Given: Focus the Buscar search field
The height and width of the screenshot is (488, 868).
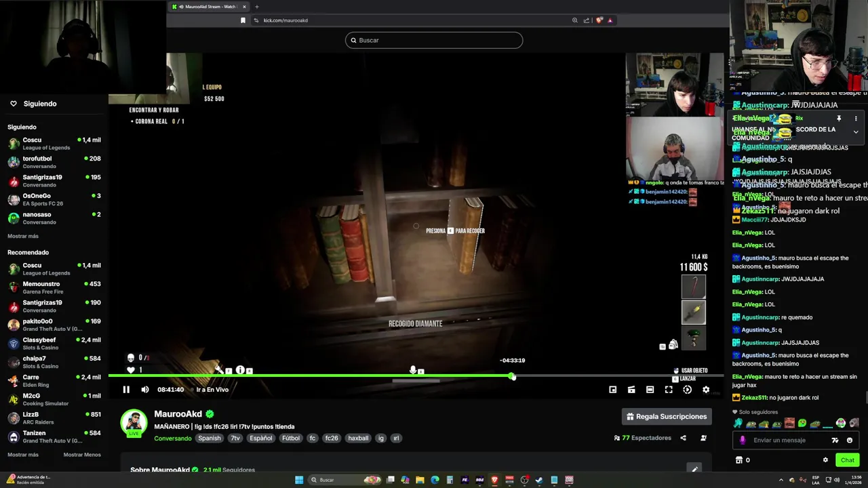Looking at the screenshot, I should coord(434,40).
